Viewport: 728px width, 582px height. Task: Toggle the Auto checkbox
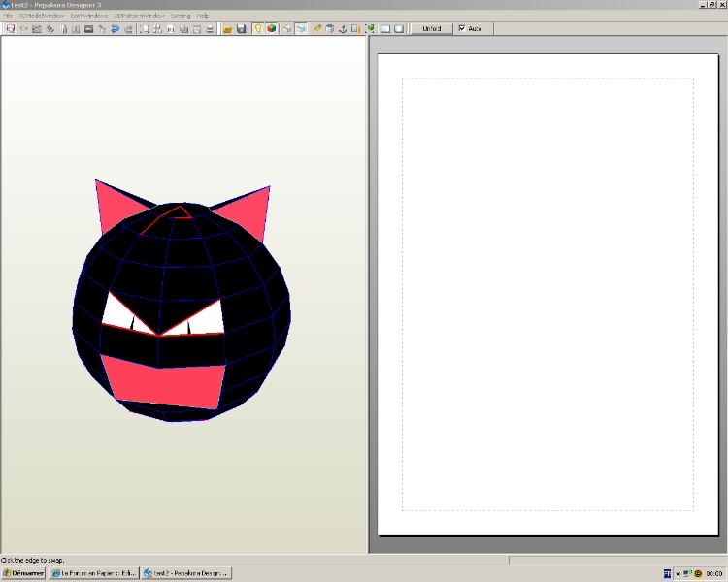462,28
